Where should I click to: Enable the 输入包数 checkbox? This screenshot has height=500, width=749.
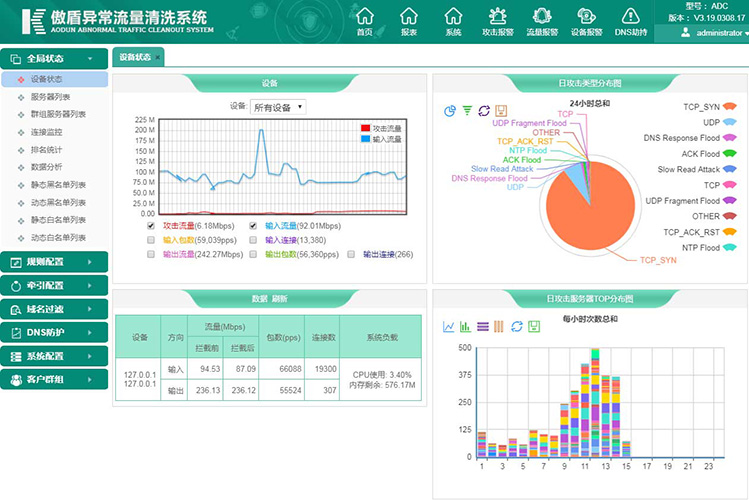click(151, 240)
